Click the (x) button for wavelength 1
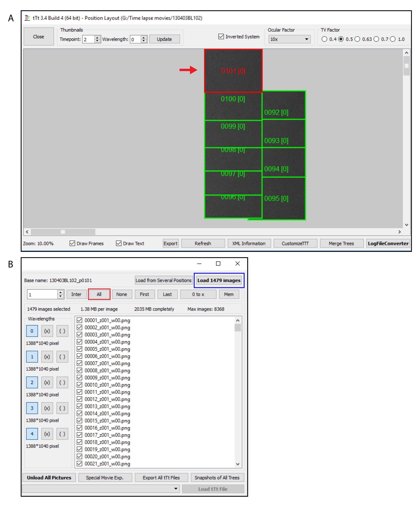420x511 pixels. coord(47,357)
